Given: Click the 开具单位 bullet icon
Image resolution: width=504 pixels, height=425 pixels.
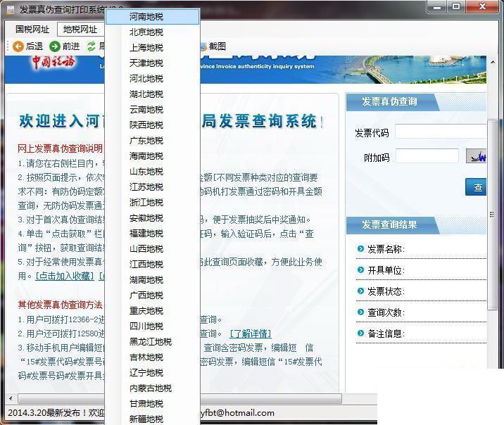Looking at the screenshot, I should pos(360,269).
